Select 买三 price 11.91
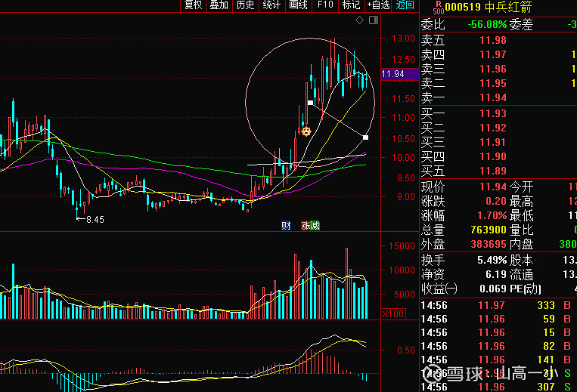The width and height of the screenshot is (577, 392). tap(493, 142)
